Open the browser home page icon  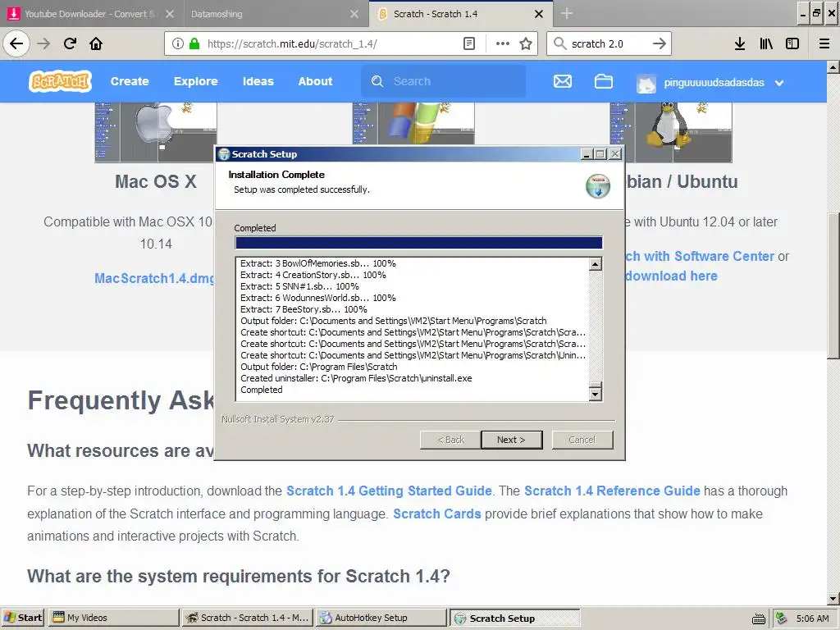click(x=96, y=43)
